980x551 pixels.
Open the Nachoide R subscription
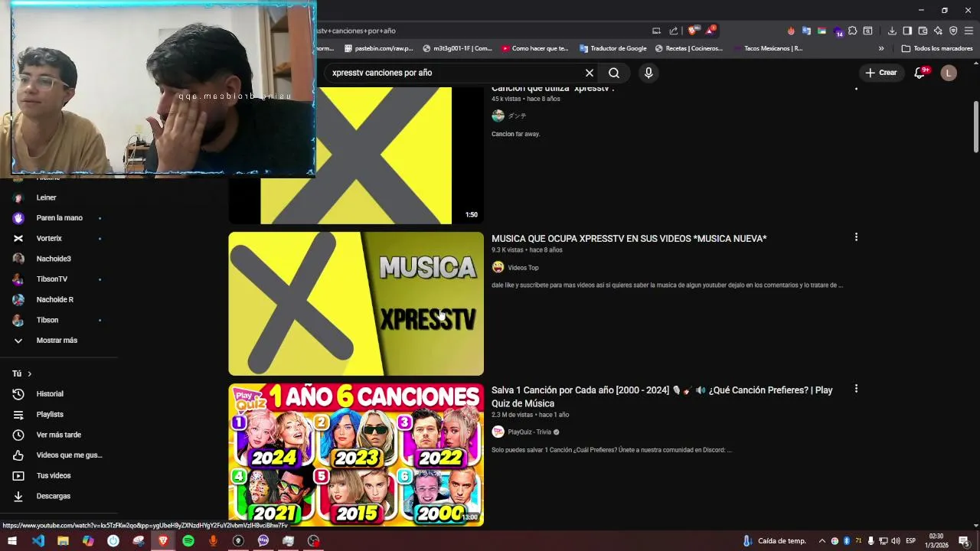pos(54,299)
